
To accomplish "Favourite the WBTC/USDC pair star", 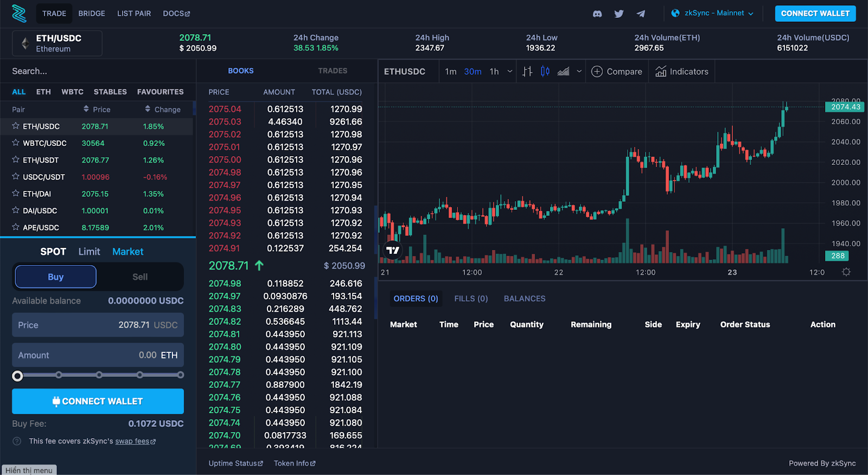I will (16, 143).
